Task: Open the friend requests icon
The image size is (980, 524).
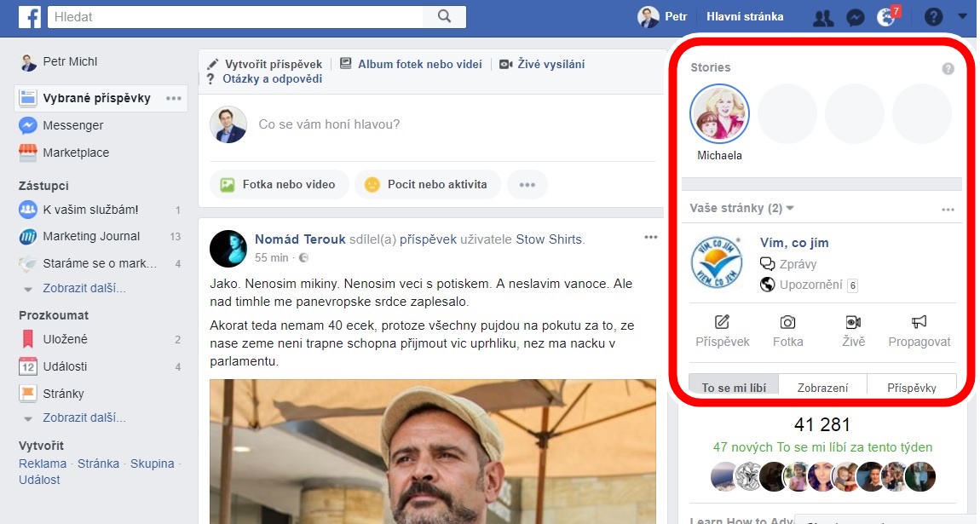Action: (x=823, y=18)
